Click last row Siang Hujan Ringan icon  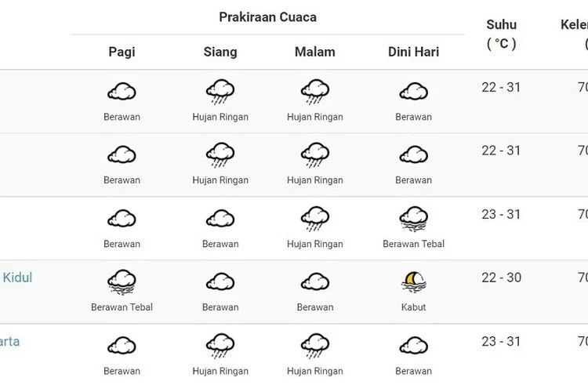pyautogui.click(x=220, y=346)
